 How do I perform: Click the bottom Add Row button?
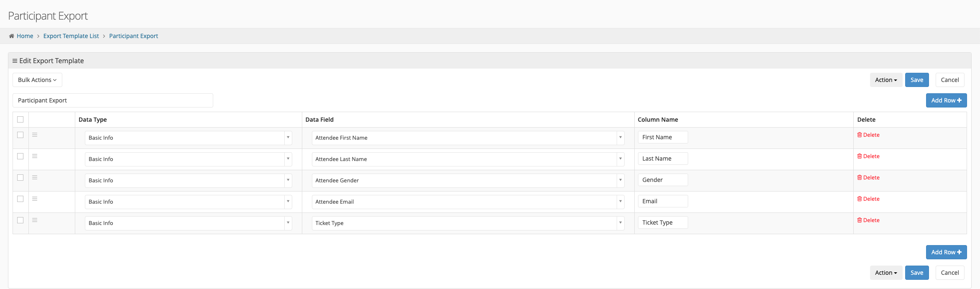pyautogui.click(x=946, y=252)
